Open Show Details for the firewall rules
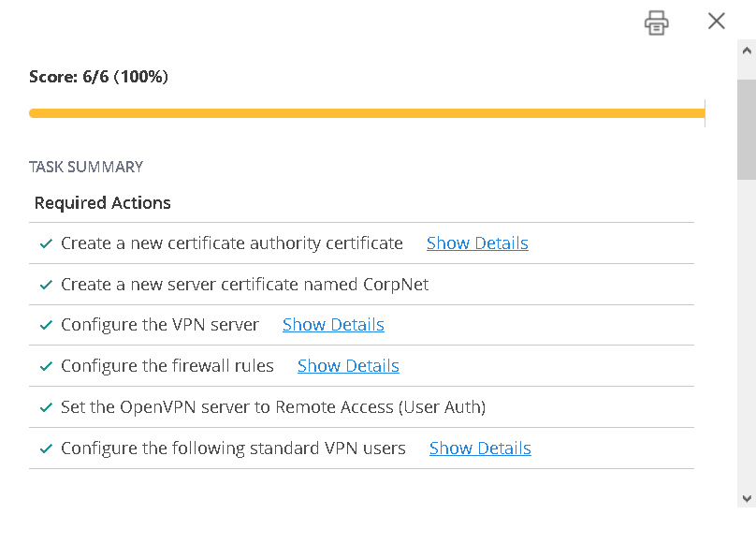This screenshot has width=756, height=559. tap(348, 366)
